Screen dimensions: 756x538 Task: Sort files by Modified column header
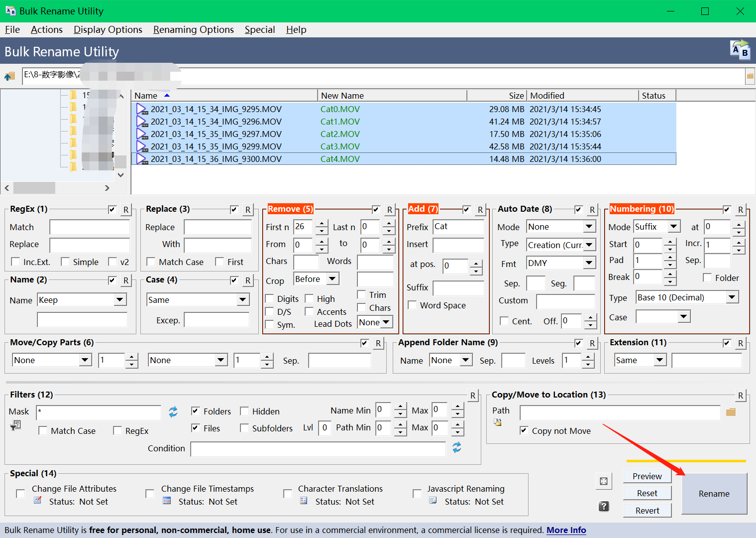pos(582,96)
